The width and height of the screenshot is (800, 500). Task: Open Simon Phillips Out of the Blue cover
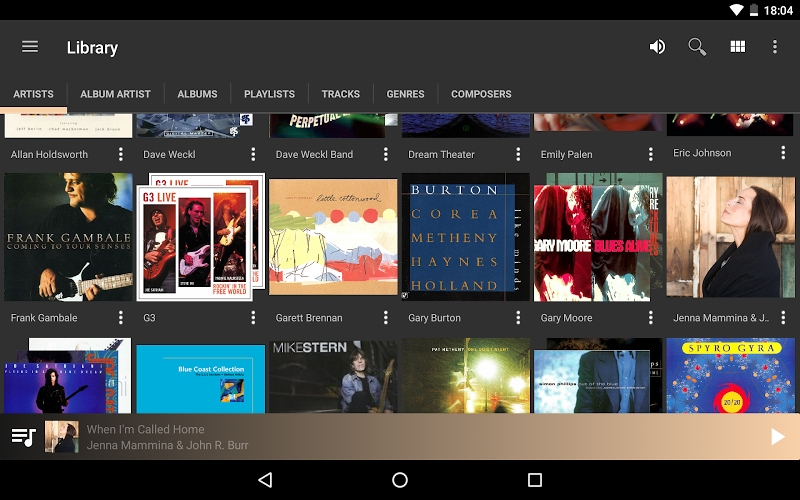click(x=598, y=376)
